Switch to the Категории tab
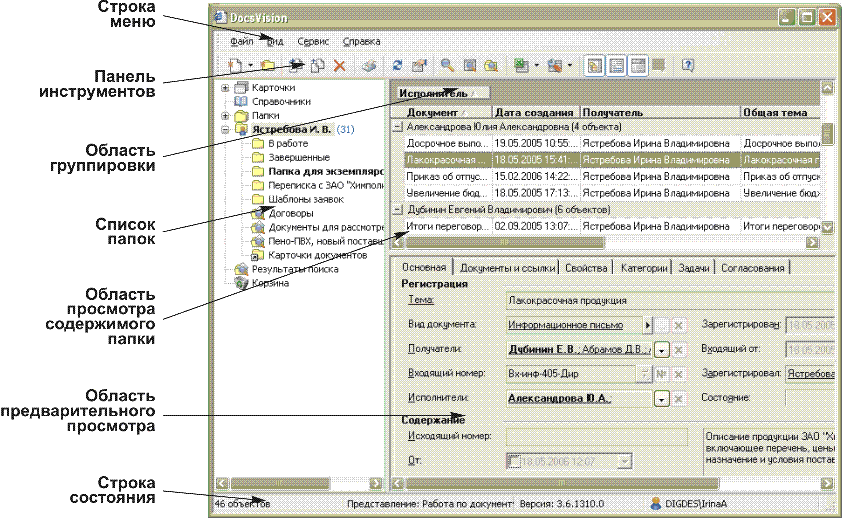 click(x=644, y=268)
